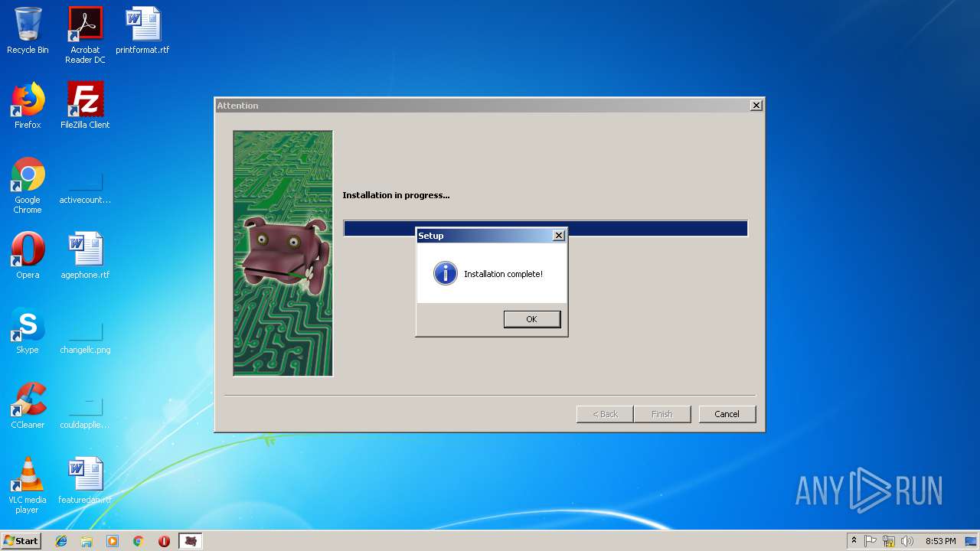Viewport: 980px width, 551px height.
Task: Click the installation progress bar
Action: click(x=545, y=228)
